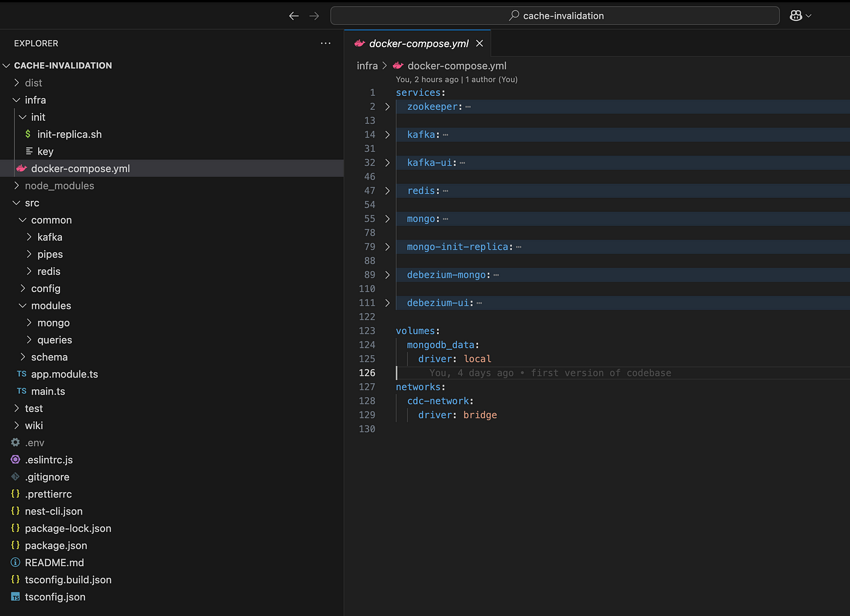Collapse the CACHE-INVALIDATION root folder

[172, 66]
